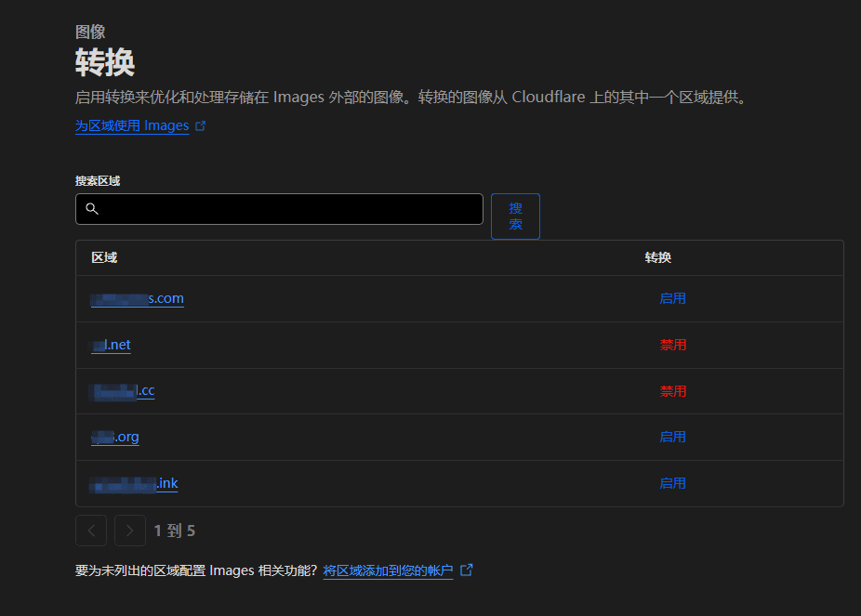Click the 区域 column header
Image resolution: width=861 pixels, height=616 pixels.
[103, 257]
